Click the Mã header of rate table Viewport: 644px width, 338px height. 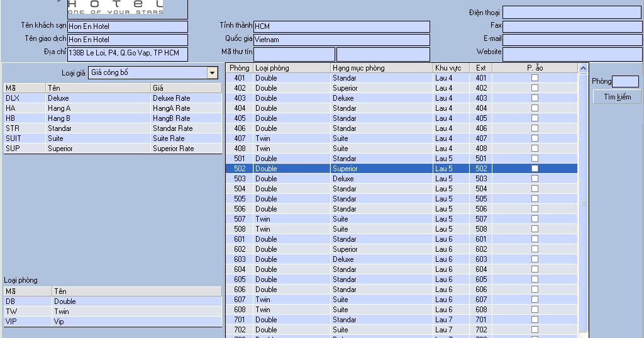(x=25, y=88)
